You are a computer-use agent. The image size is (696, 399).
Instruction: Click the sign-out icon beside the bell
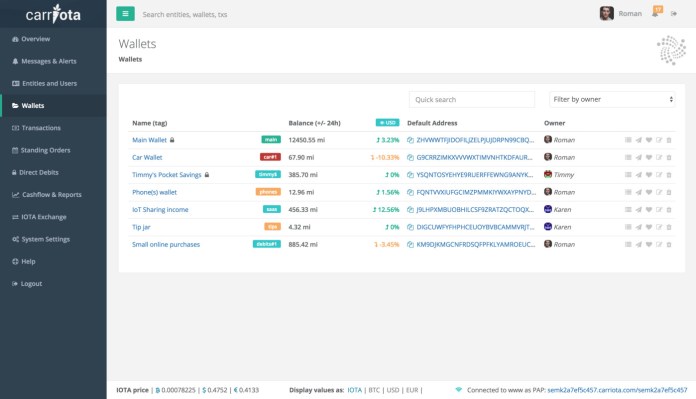click(x=674, y=14)
